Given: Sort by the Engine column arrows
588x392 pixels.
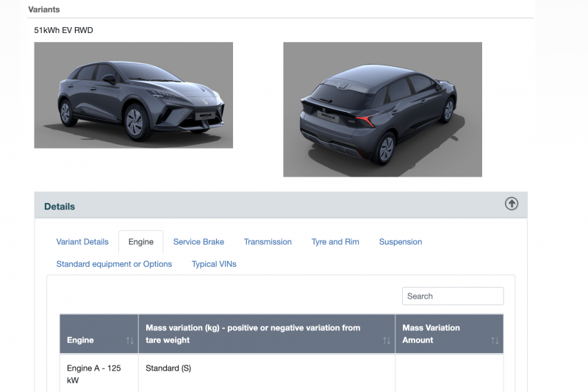Looking at the screenshot, I should coord(130,341).
